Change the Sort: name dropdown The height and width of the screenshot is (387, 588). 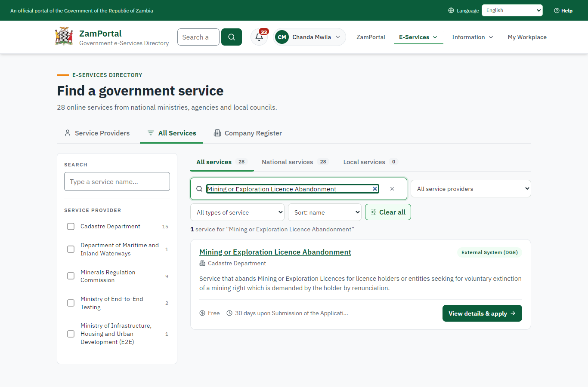pyautogui.click(x=325, y=212)
